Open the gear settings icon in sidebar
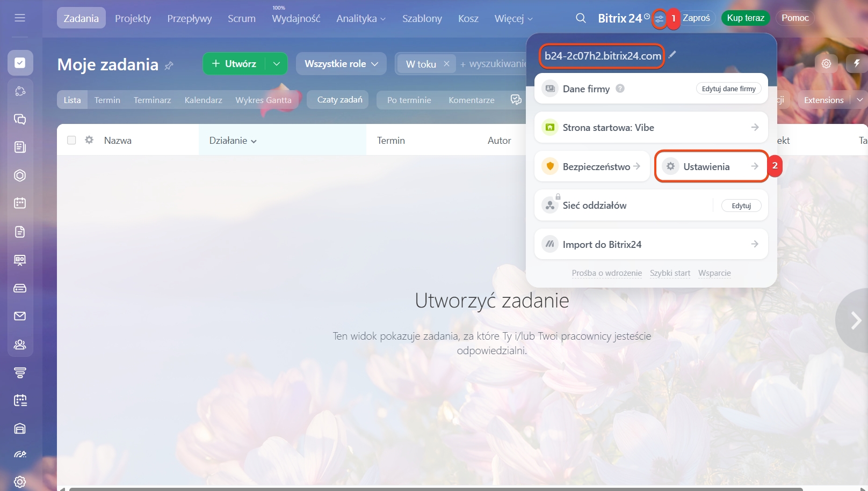The width and height of the screenshot is (868, 491). (x=20, y=482)
